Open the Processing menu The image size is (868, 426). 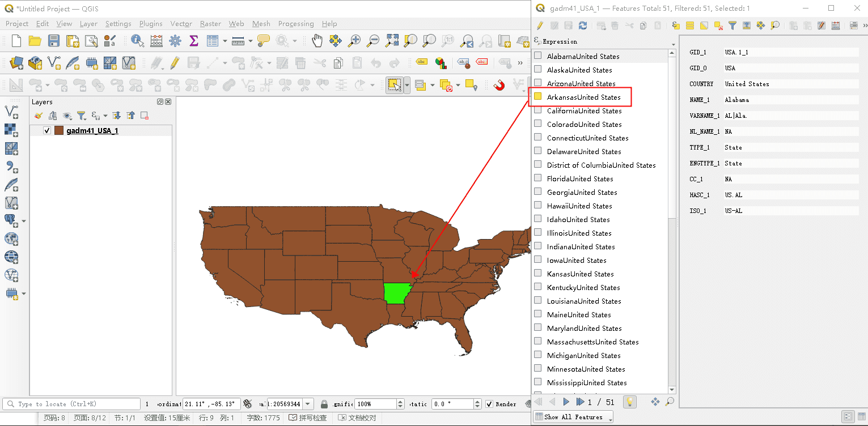click(x=296, y=24)
